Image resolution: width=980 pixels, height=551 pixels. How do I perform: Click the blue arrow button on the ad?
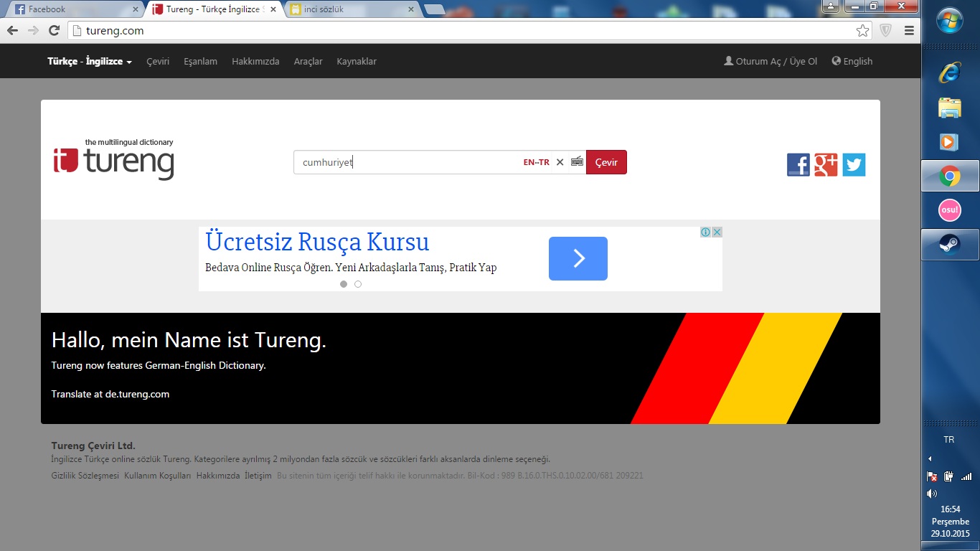[x=578, y=258]
